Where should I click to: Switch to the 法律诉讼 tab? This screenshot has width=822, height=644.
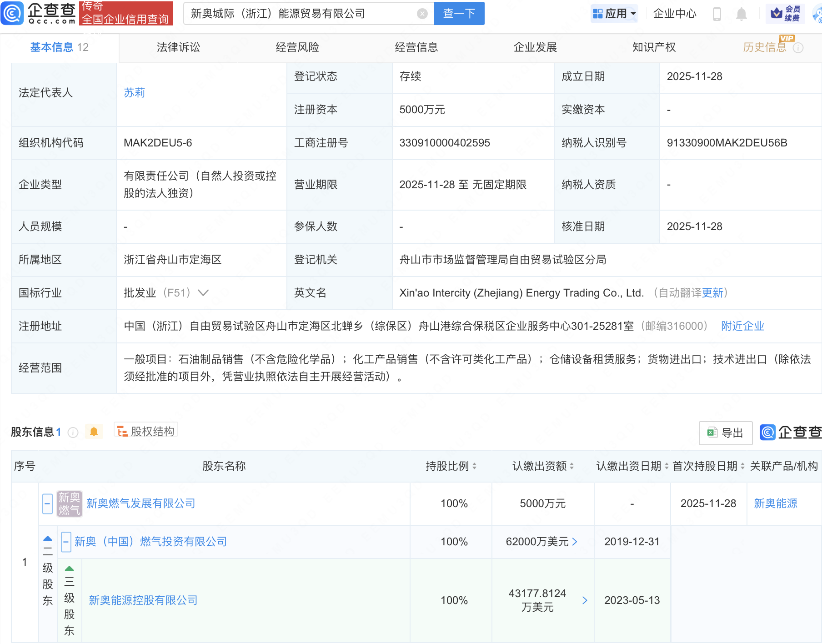pyautogui.click(x=178, y=47)
